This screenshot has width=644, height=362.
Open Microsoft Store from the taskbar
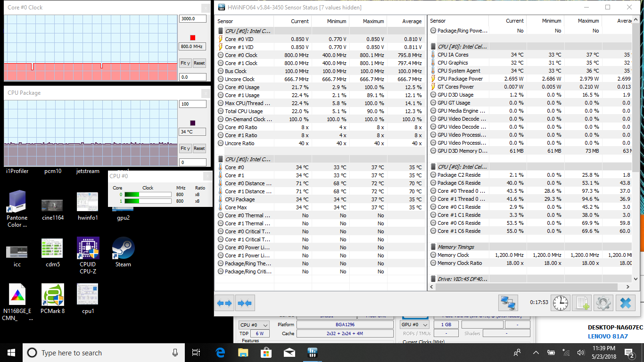click(x=266, y=352)
